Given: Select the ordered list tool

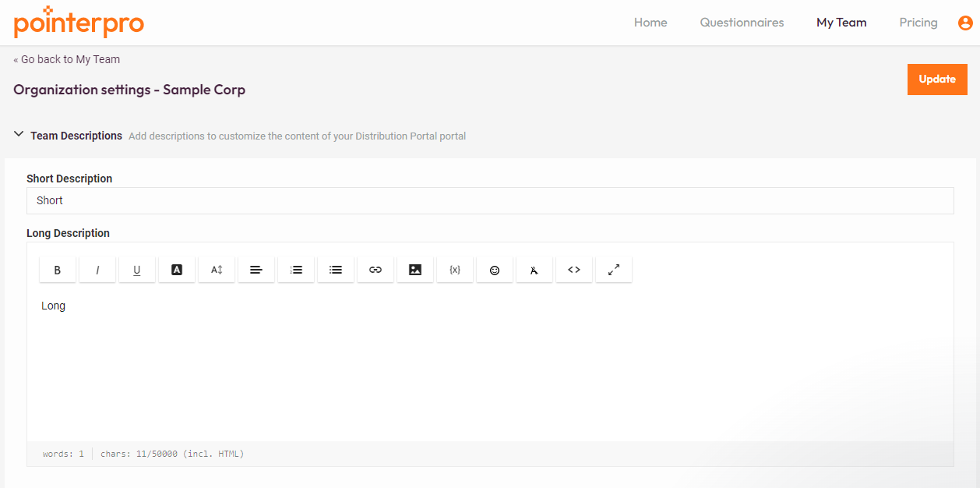Looking at the screenshot, I should click(295, 269).
